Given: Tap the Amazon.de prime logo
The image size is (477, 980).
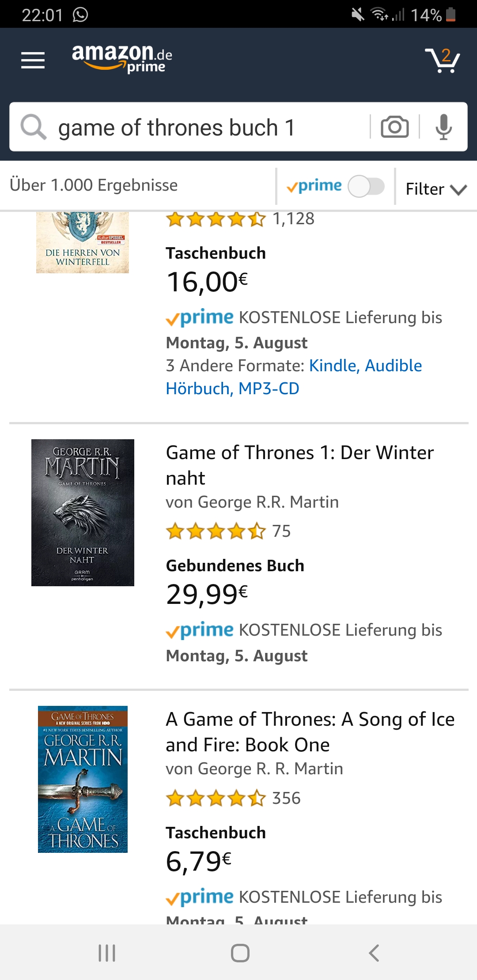Looking at the screenshot, I should pos(122,58).
